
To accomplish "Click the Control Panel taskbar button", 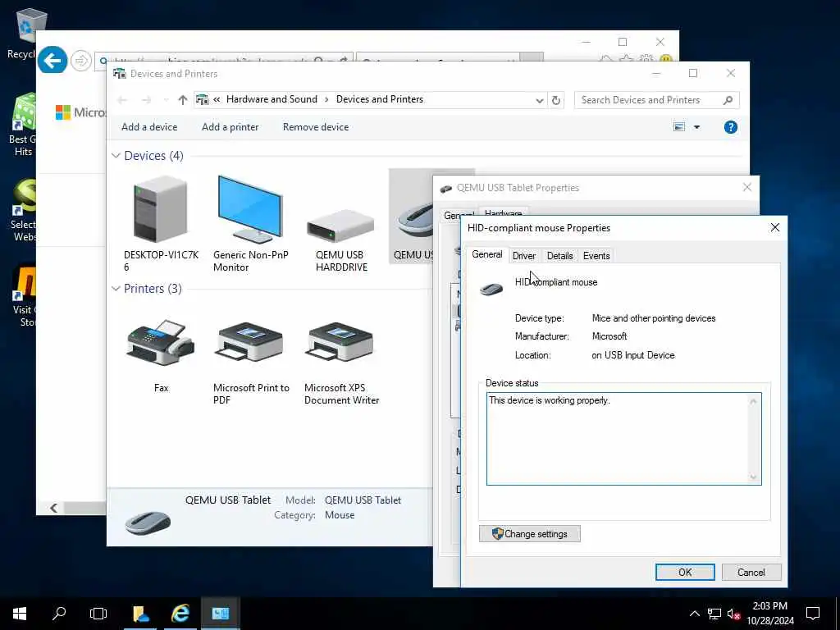I will pos(220,614).
